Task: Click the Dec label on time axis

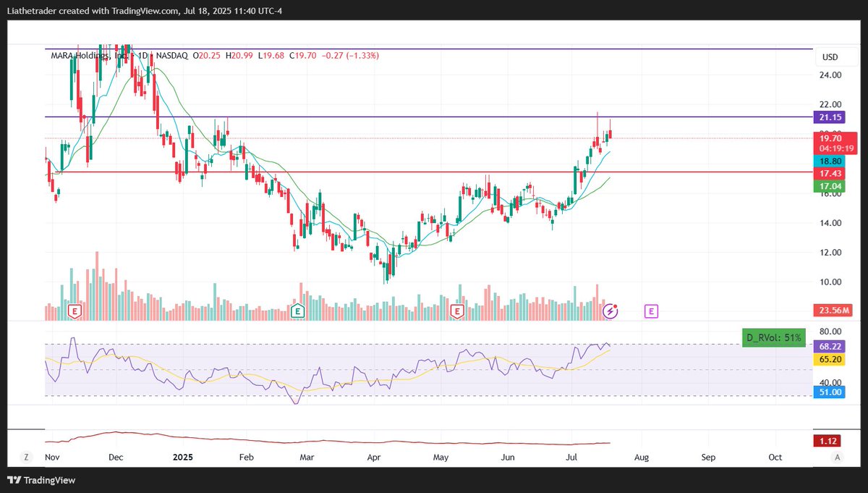Action: point(116,458)
